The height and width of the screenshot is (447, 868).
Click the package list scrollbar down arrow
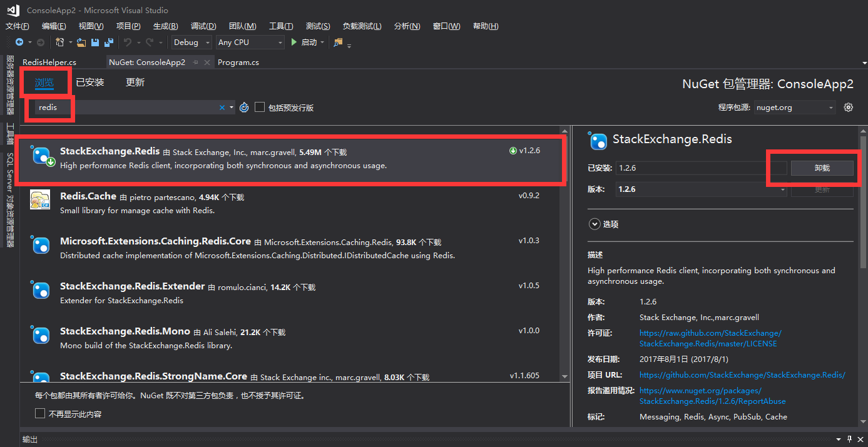pos(565,376)
